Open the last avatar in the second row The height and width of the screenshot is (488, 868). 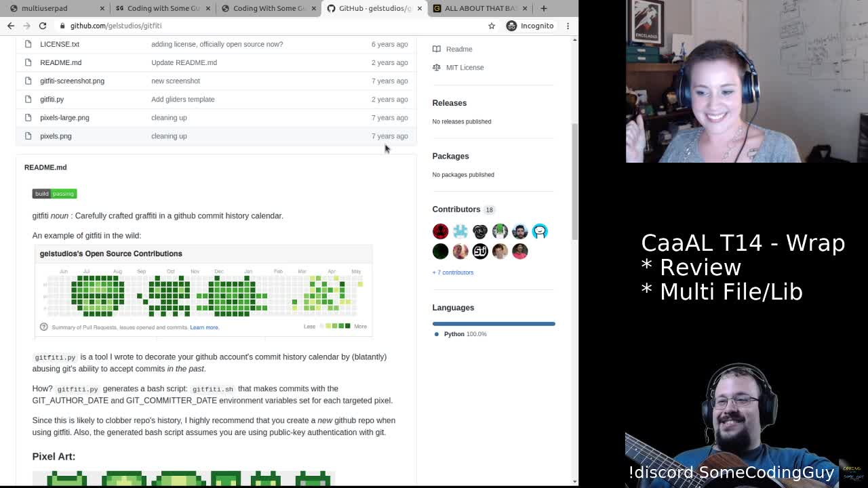520,251
